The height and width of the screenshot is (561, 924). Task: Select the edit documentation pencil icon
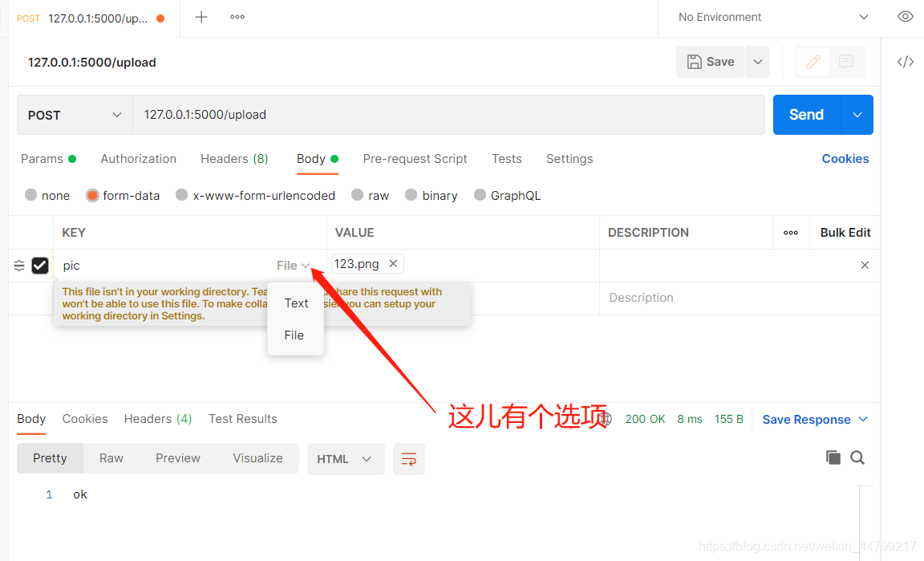coord(813,62)
